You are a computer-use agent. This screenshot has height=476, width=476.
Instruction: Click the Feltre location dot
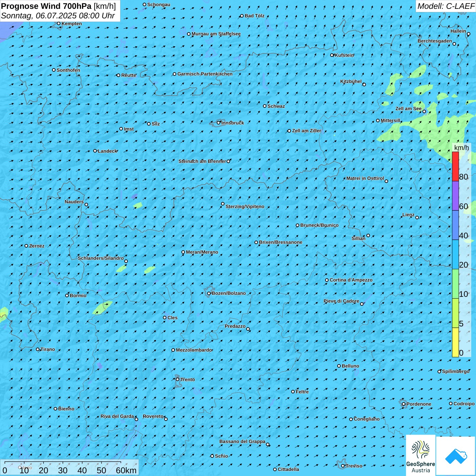[x=293, y=392]
